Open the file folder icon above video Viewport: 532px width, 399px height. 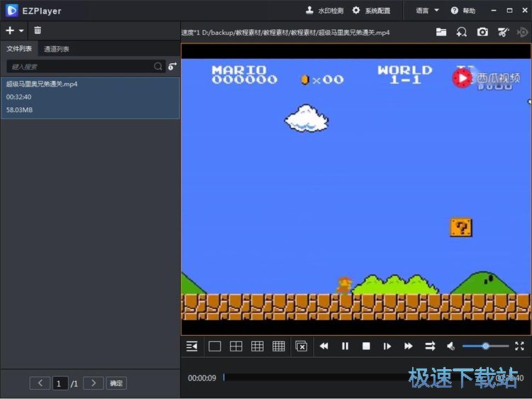441,32
